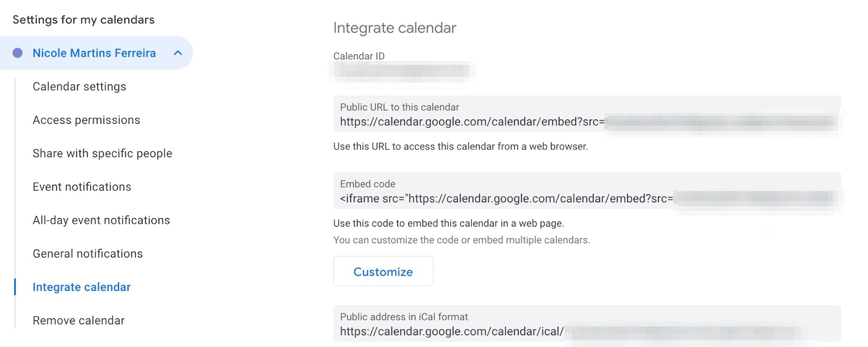Select Integrate calendar in sidebar
The height and width of the screenshot is (347, 868).
(81, 287)
